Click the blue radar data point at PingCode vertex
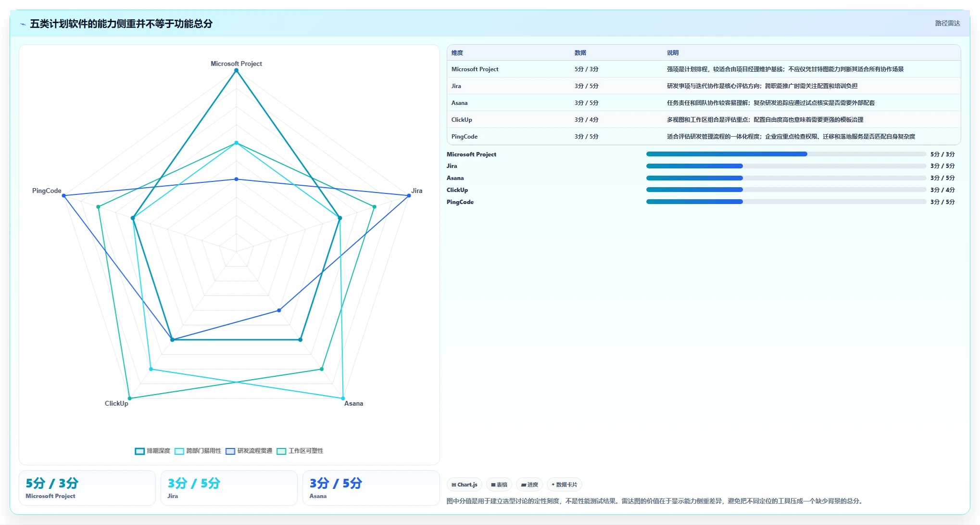This screenshot has width=980, height=525. point(63,196)
